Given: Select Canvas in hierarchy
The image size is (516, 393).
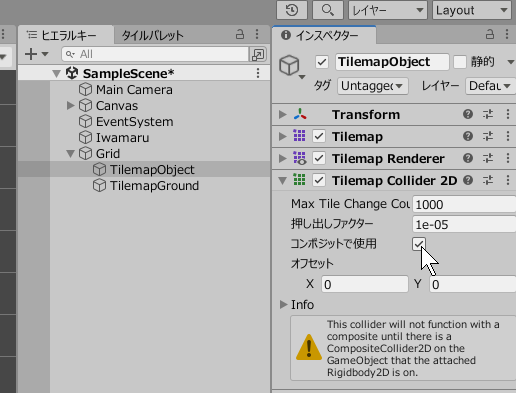Looking at the screenshot, I should pyautogui.click(x=117, y=106).
